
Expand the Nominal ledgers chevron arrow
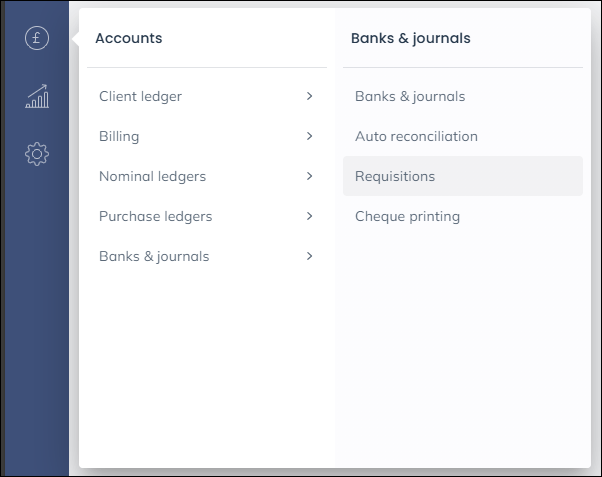click(x=310, y=176)
